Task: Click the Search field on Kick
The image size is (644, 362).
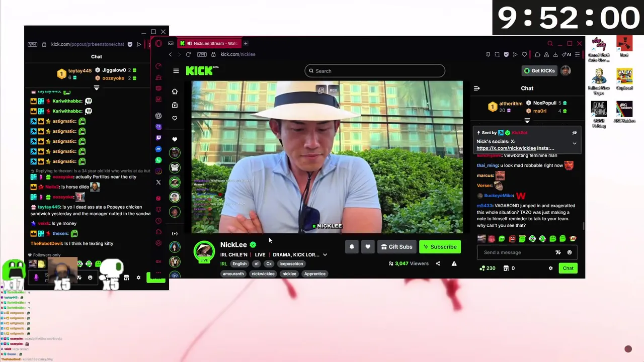Action: point(375,71)
